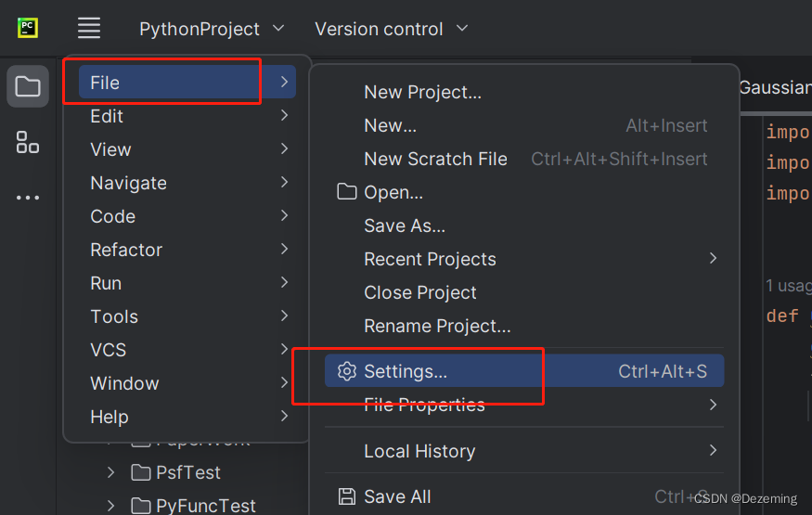Click the floppy disk Save All icon
This screenshot has width=812, height=515.
(347, 496)
